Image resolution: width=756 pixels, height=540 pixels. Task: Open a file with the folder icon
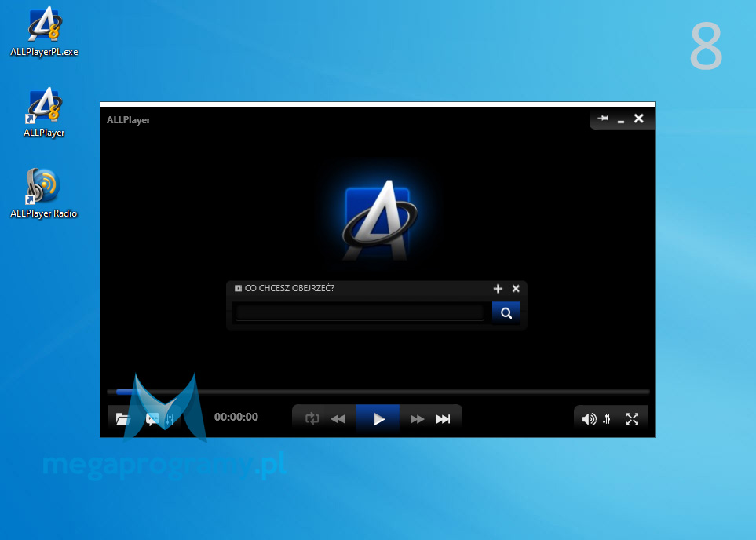(123, 418)
